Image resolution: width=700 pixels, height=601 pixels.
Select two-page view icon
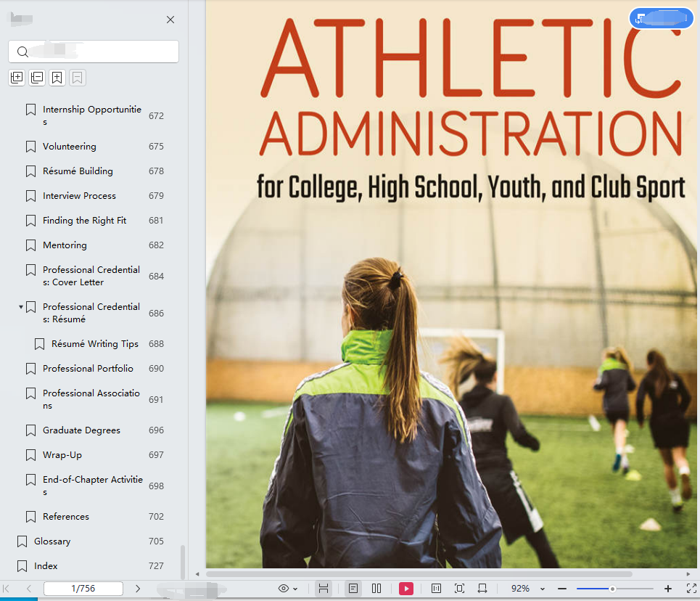tap(376, 589)
